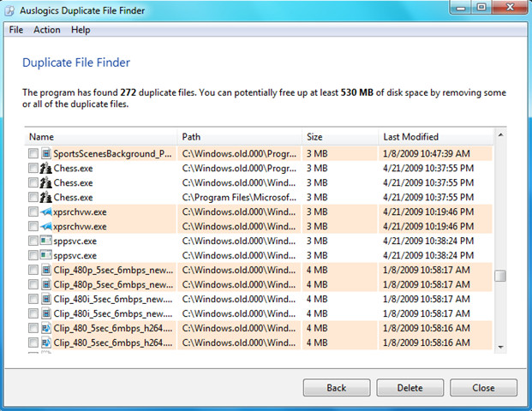532x411 pixels.
Task: Click the Back button
Action: point(337,388)
